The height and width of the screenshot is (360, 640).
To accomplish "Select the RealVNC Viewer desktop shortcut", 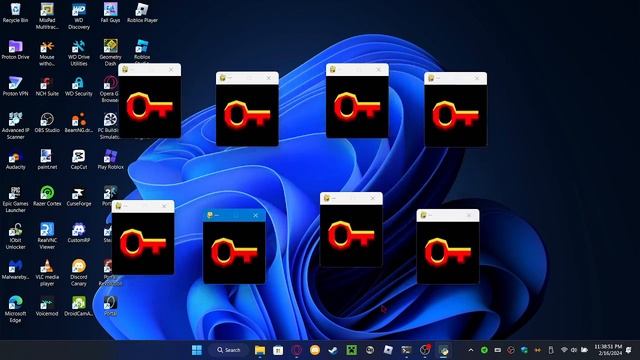I will (47, 236).
